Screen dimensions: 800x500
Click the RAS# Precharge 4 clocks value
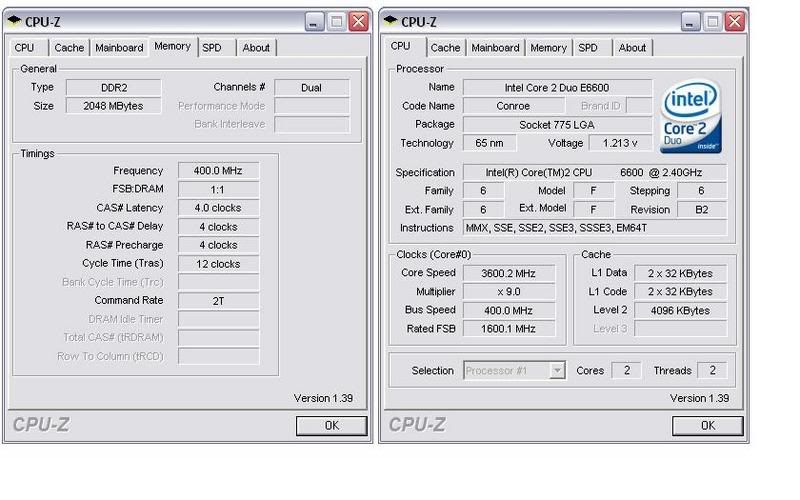(x=218, y=245)
